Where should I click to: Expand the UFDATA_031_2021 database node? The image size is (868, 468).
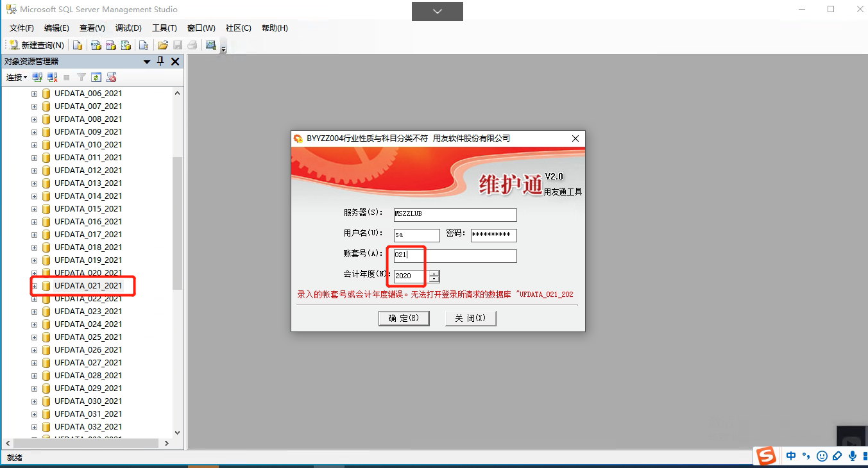click(x=35, y=414)
